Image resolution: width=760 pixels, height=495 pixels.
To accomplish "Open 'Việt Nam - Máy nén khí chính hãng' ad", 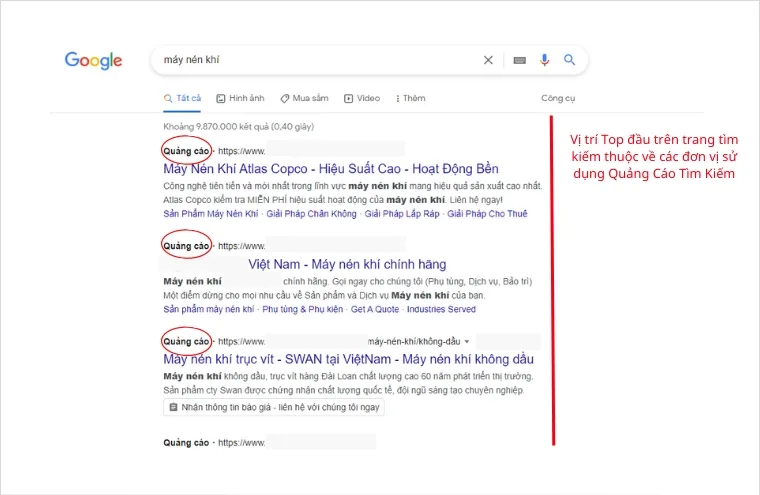I will pos(347,264).
